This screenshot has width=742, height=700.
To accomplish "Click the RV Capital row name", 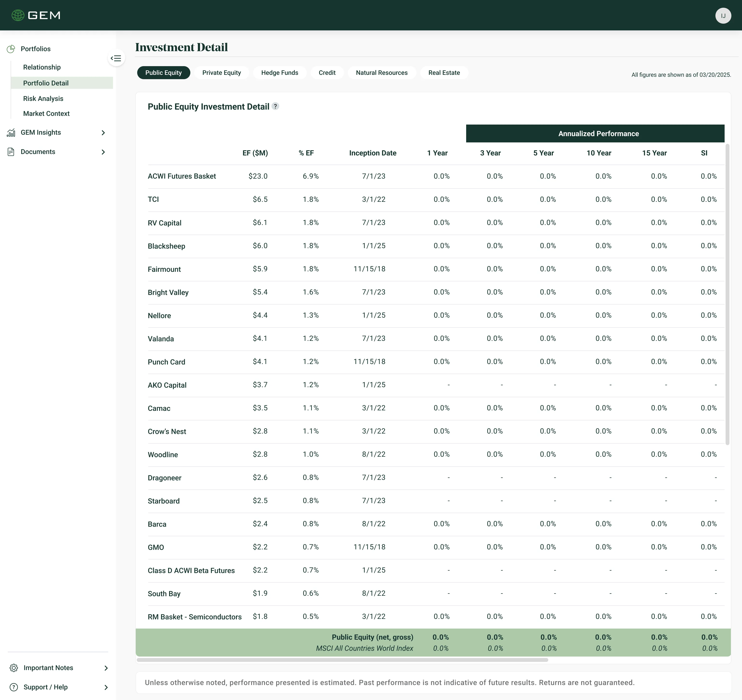I will tap(165, 223).
